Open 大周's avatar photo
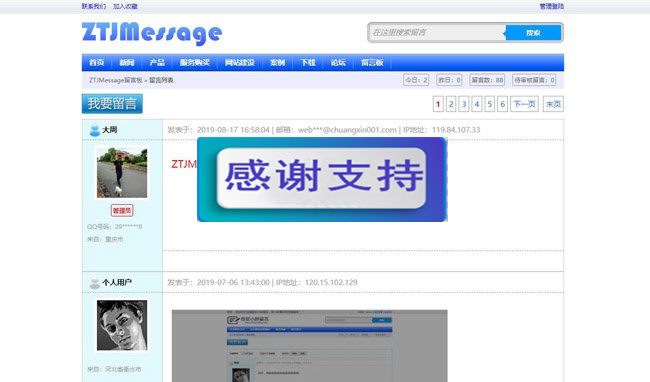The image size is (650, 382). [x=122, y=173]
